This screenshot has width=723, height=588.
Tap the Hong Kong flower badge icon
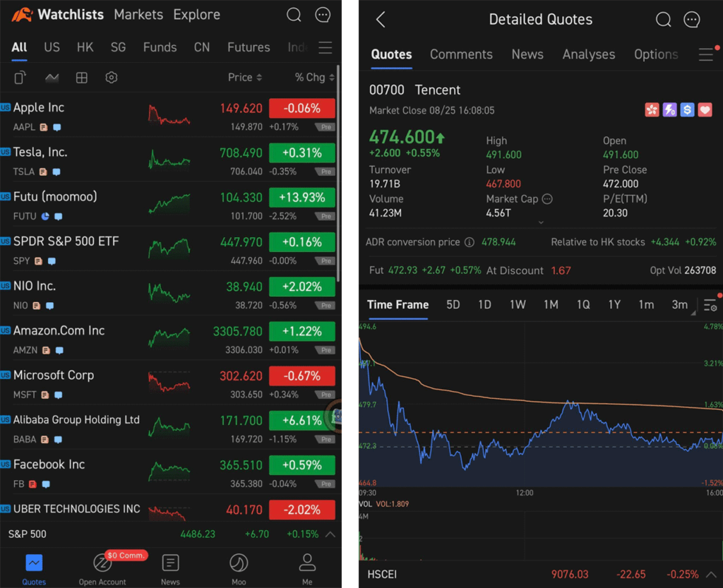(x=652, y=109)
